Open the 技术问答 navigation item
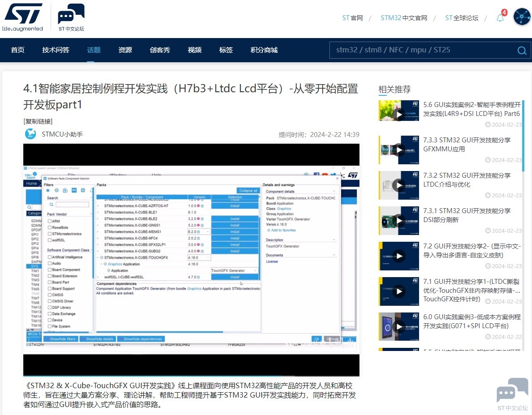The width and height of the screenshot is (532, 415). click(x=56, y=50)
